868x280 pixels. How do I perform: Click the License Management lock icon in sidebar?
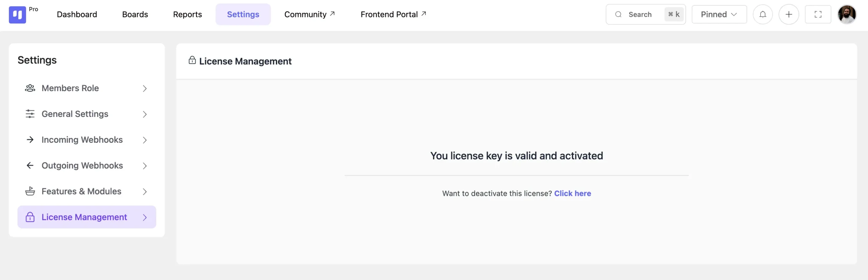pos(30,217)
